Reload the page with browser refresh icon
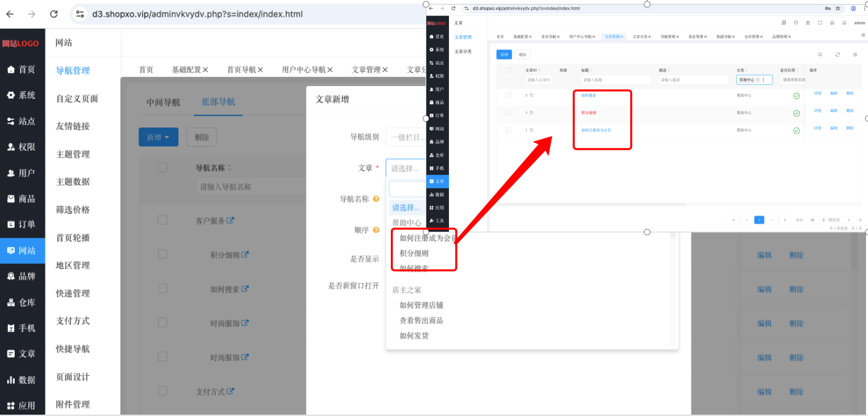Viewport: 868px width, 416px height. click(53, 13)
